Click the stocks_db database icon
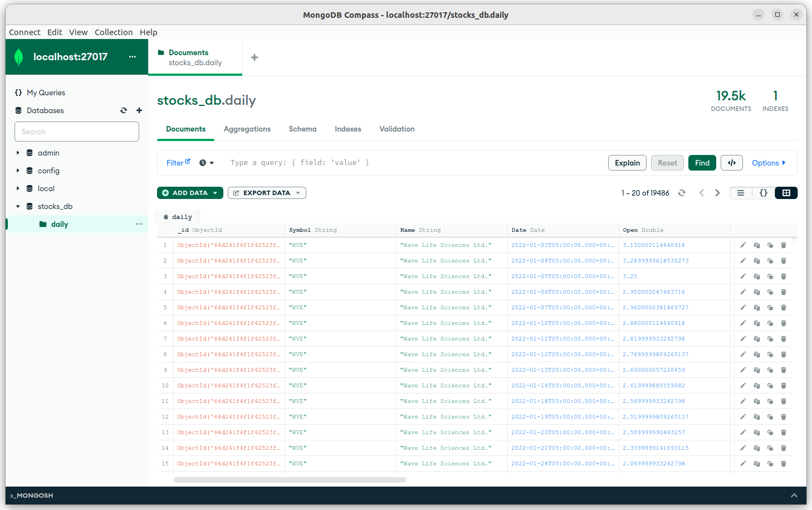The width and height of the screenshot is (812, 510). point(30,206)
